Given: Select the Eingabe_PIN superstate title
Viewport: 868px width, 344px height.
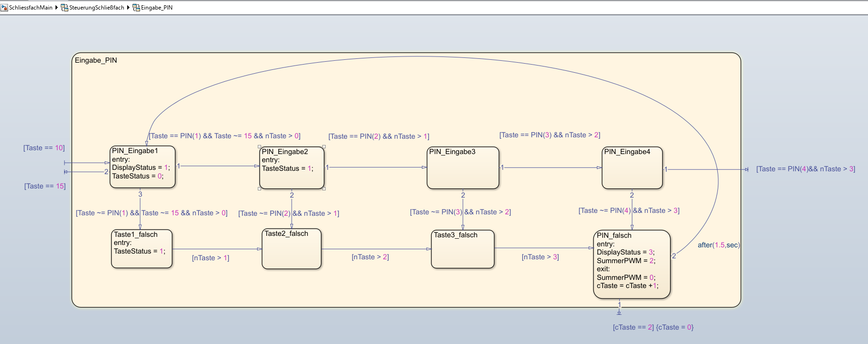Looking at the screenshot, I should (96, 60).
